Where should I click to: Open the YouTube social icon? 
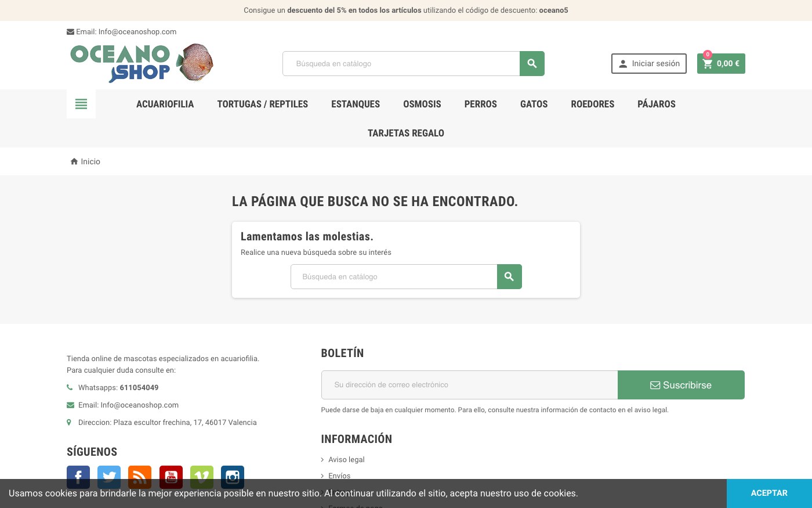pyautogui.click(x=171, y=477)
